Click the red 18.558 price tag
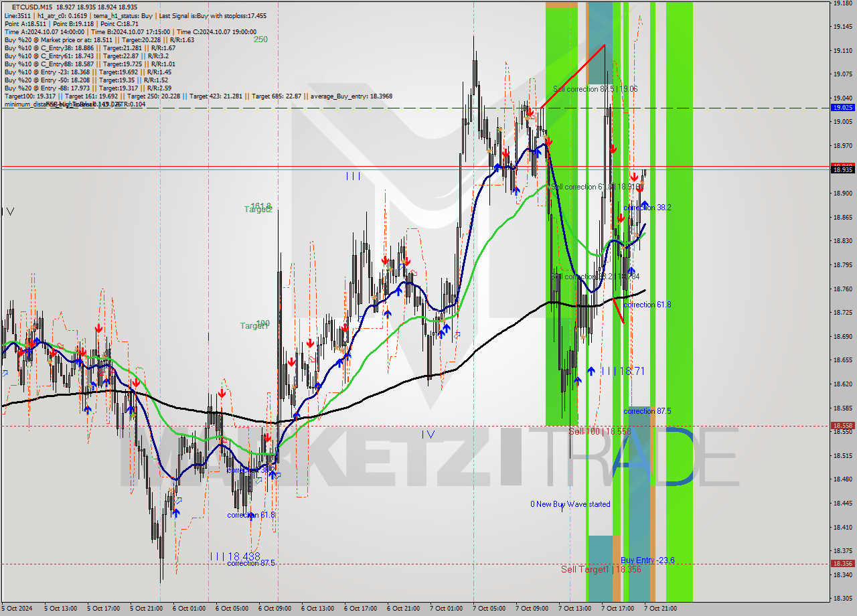Screen dimensions: 857x616 (842, 425)
